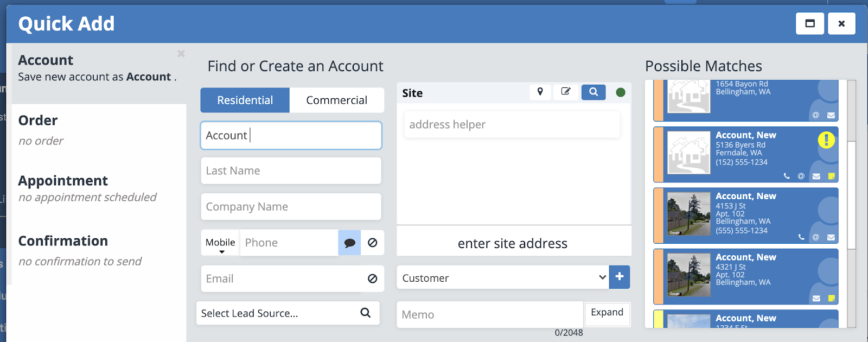Click the Expand button next to Memo
Screen dimensions: 868x342
[x=607, y=313]
